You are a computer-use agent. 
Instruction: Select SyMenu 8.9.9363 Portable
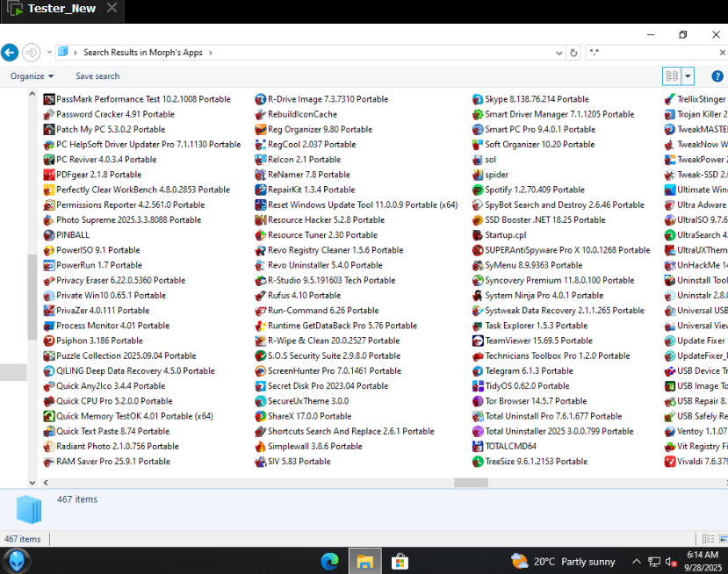(x=527, y=265)
